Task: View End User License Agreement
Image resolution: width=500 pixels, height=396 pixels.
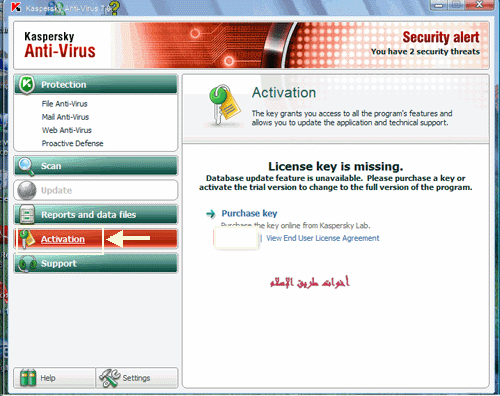Action: (323, 238)
